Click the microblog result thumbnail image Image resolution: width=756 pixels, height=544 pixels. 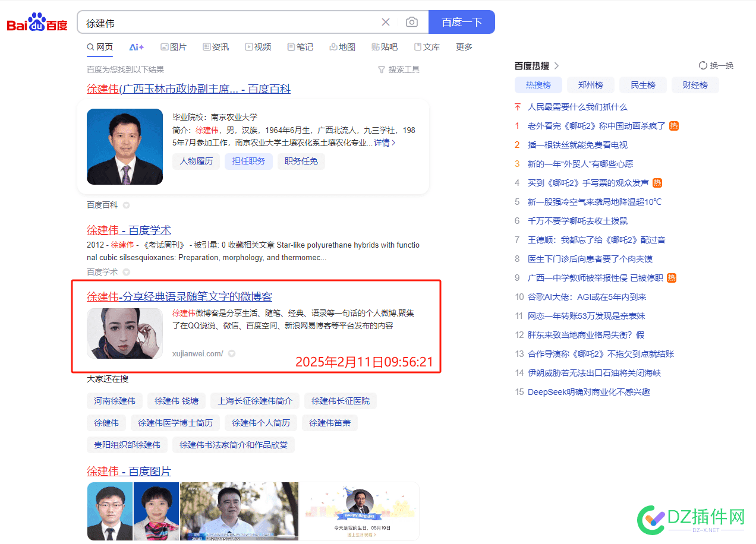(x=125, y=333)
